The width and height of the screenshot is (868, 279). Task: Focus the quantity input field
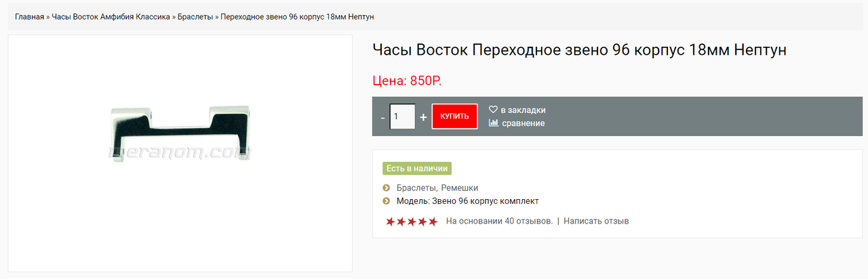click(x=402, y=116)
